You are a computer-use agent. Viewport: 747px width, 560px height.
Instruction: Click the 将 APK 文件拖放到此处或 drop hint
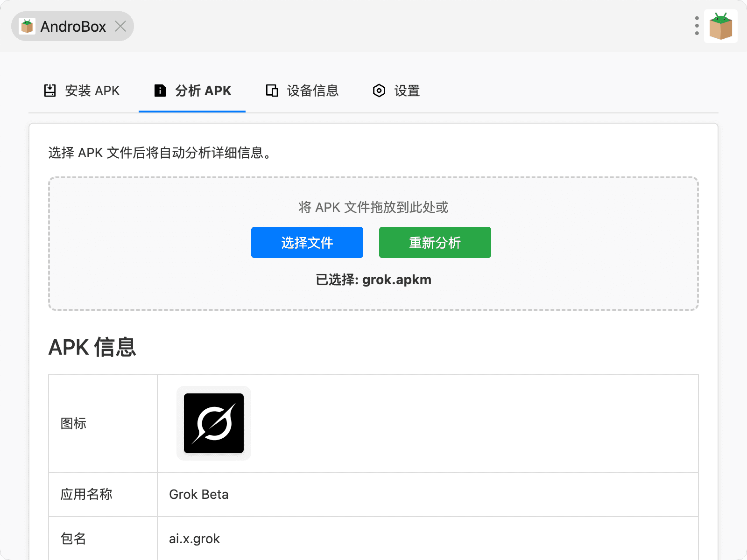point(373,207)
